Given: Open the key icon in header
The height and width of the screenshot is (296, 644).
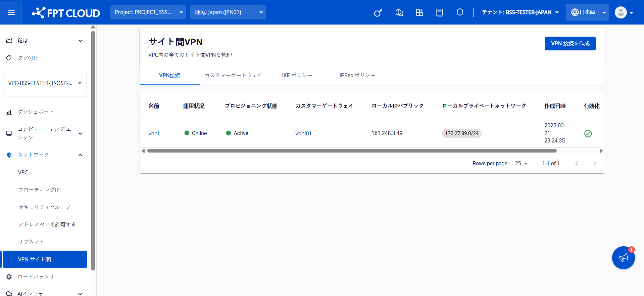Looking at the screenshot, I should (378, 13).
